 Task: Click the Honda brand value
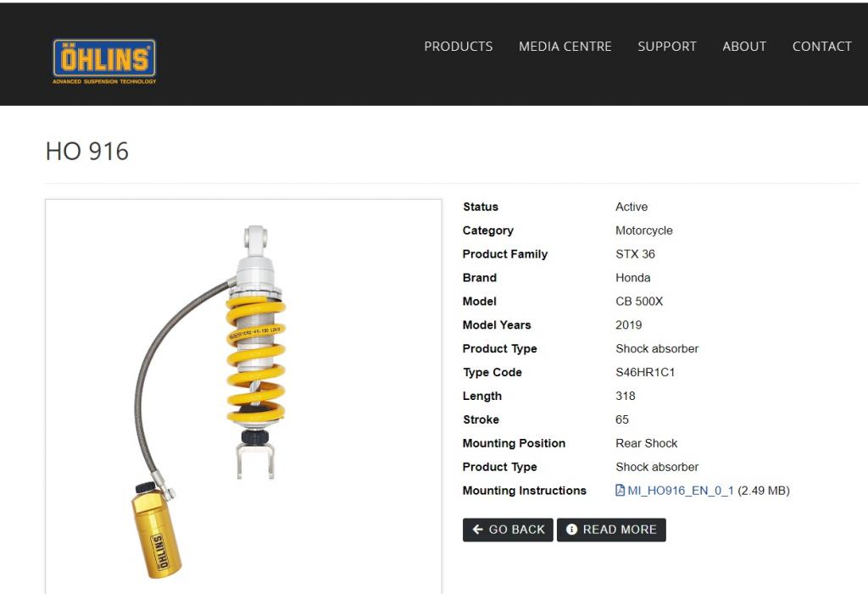[632, 278]
